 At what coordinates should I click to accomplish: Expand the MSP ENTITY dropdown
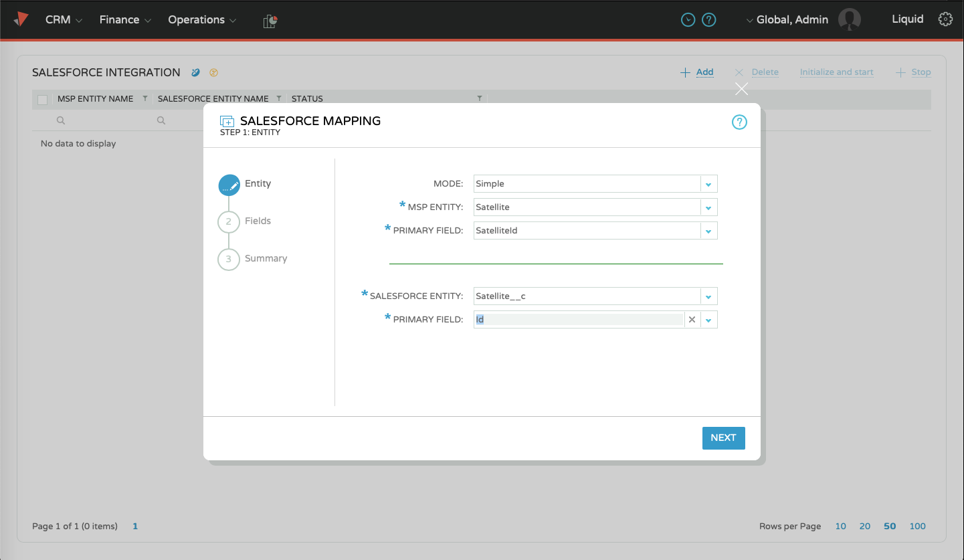coord(708,207)
